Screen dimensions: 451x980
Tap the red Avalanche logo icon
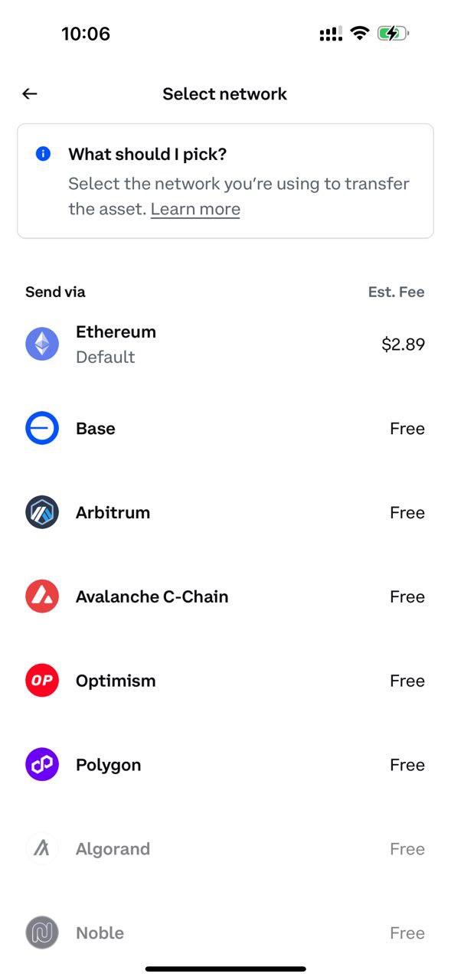[42, 596]
